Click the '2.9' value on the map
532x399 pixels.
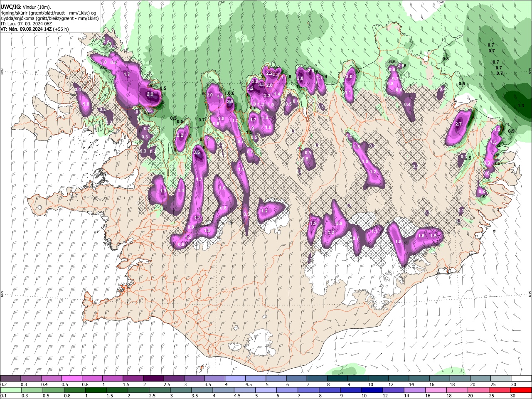click(150, 94)
